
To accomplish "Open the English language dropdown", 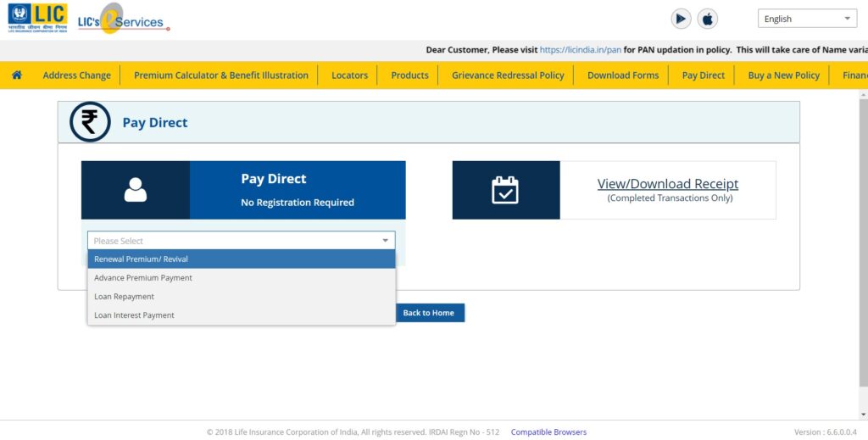I will coord(807,19).
